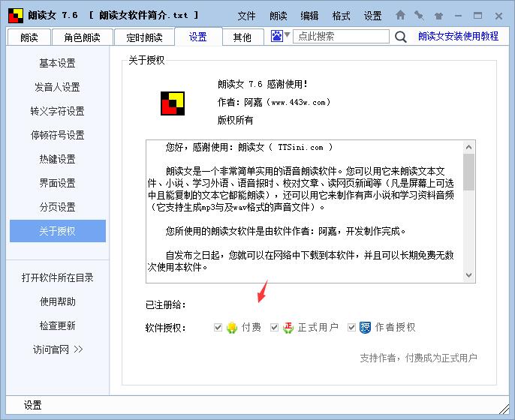The height and width of the screenshot is (420, 515).
Task: Toggle the 付费 checkbox
Action: pos(218,328)
